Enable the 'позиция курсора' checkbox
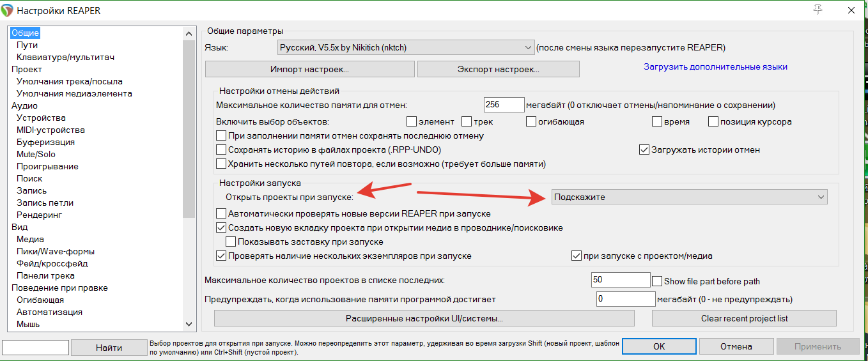Viewport: 868px width, 361px height. pyautogui.click(x=713, y=121)
